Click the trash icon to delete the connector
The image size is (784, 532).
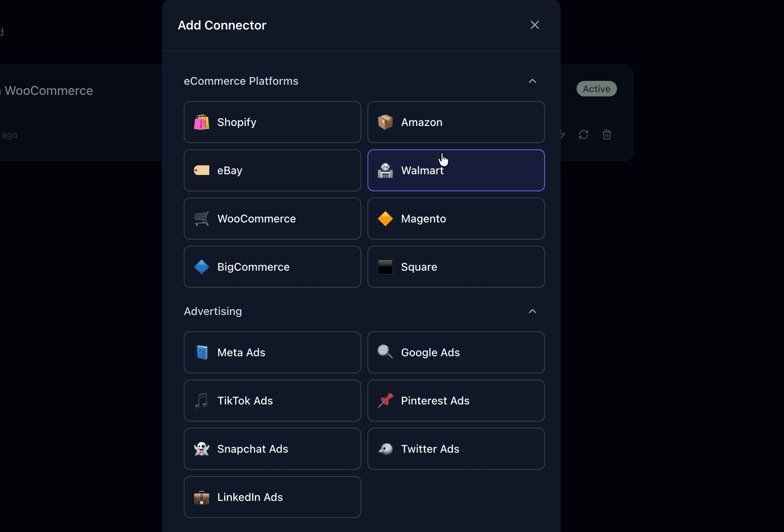tap(606, 134)
